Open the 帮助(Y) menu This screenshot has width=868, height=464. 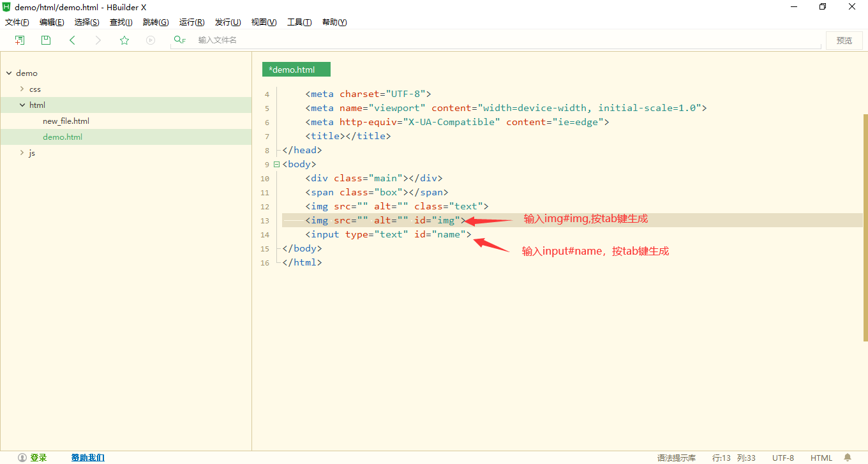click(x=334, y=22)
